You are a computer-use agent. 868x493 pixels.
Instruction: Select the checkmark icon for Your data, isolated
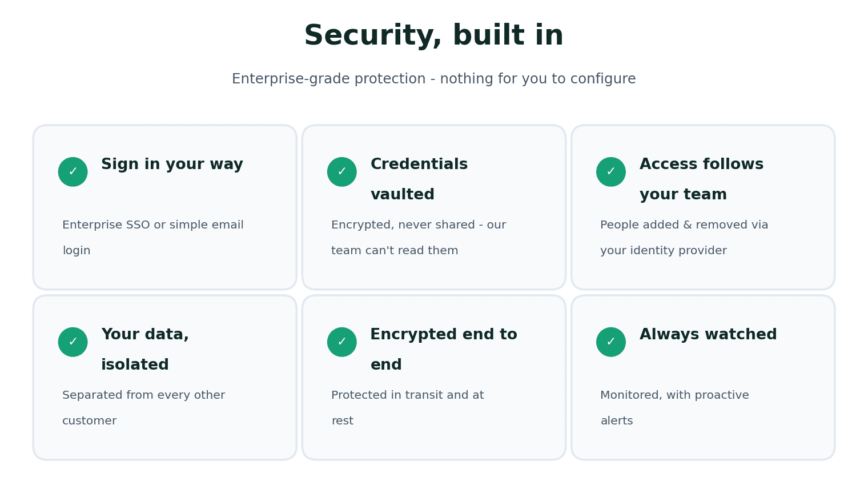(73, 342)
